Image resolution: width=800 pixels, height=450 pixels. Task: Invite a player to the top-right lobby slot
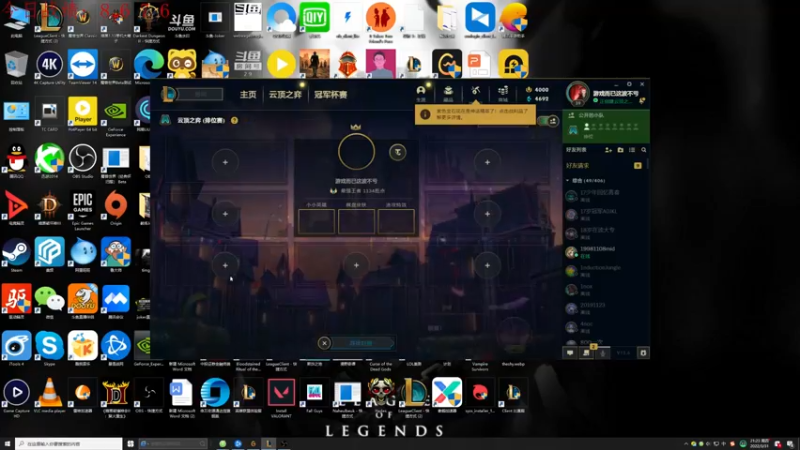(487, 162)
